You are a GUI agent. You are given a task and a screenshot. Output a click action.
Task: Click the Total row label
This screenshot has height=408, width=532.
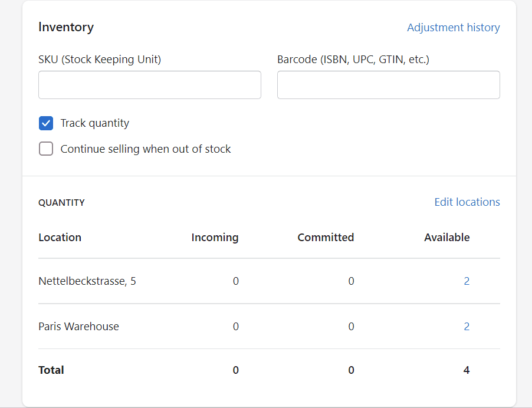51,370
